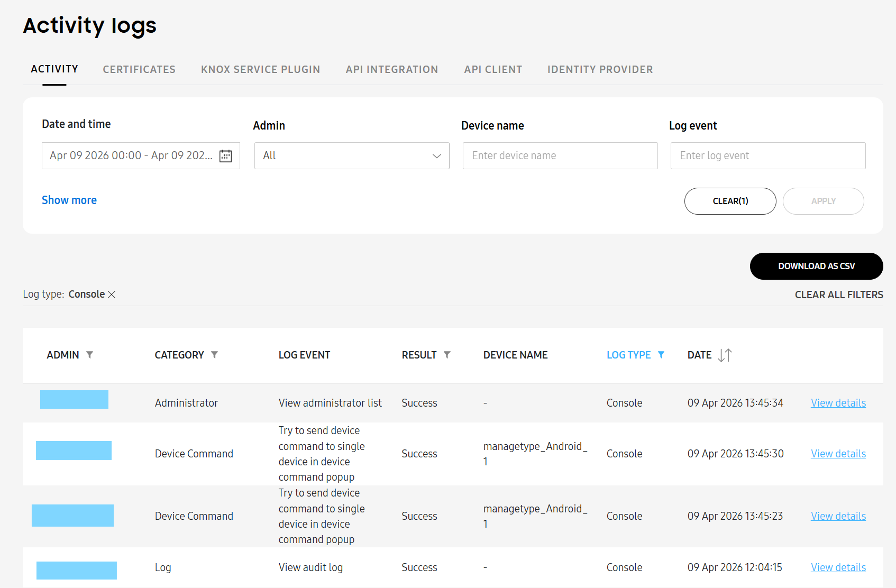Click the '09 Apr 2026 13:45:34' date cell
896x588 pixels.
pyautogui.click(x=735, y=403)
